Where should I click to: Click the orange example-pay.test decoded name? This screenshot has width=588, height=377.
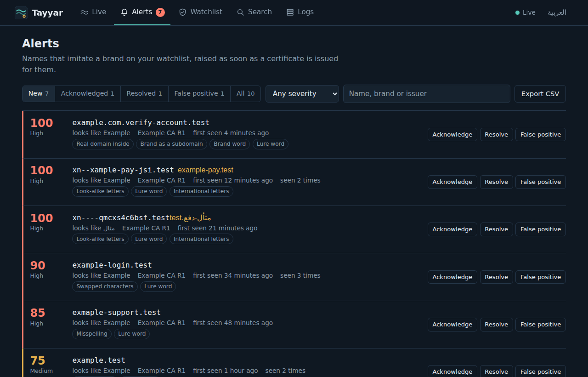coord(205,170)
